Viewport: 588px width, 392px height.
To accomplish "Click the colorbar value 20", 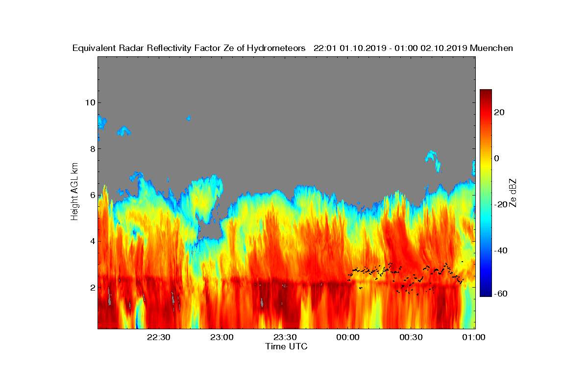I will [500, 112].
